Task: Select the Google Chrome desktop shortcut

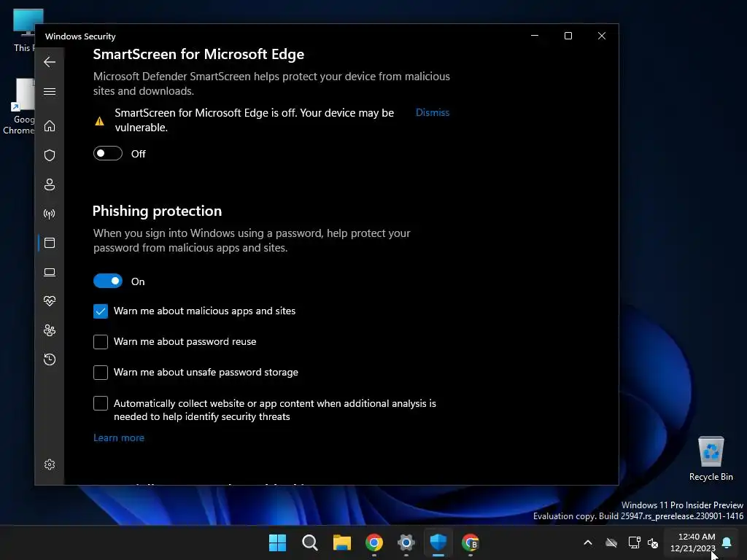Action: tap(19, 106)
